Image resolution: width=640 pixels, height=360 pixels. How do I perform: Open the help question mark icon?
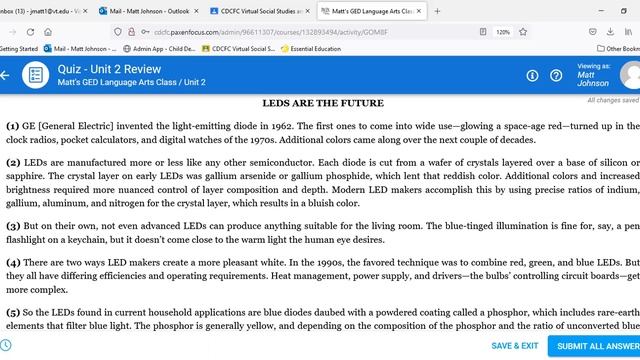click(556, 76)
